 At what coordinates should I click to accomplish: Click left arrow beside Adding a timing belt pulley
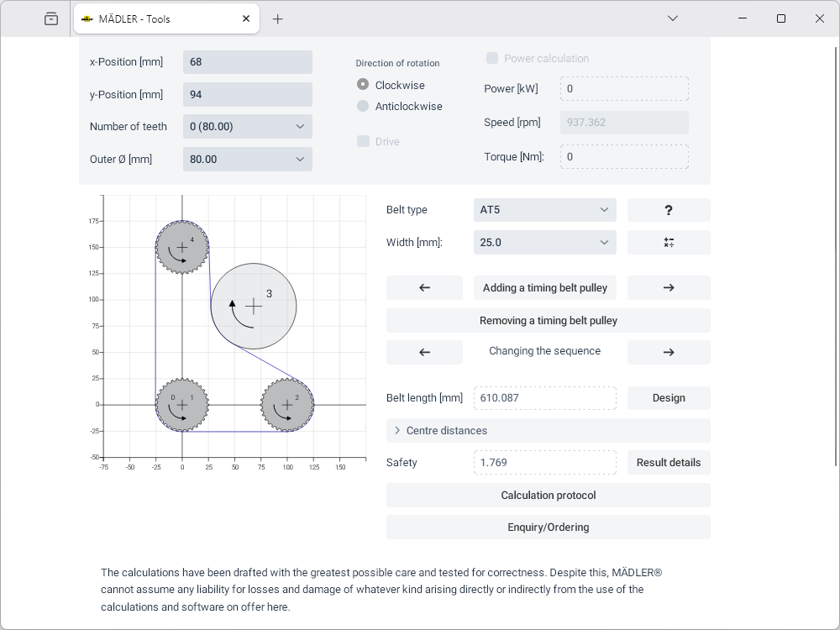pos(424,287)
